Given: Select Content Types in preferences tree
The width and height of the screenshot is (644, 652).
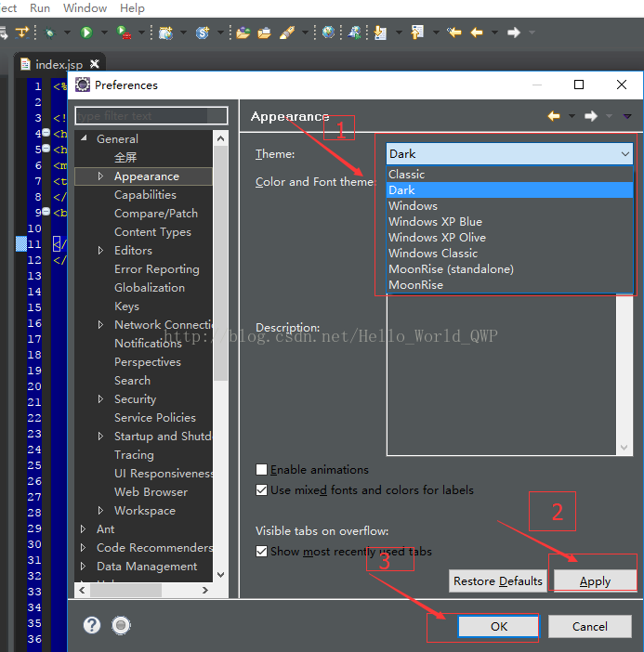Looking at the screenshot, I should pos(152,232).
